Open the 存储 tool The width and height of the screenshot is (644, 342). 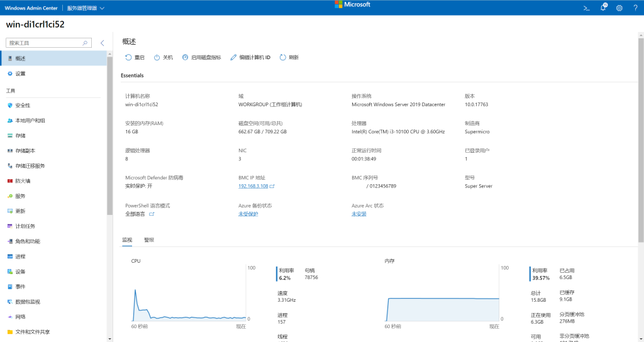coord(53,136)
